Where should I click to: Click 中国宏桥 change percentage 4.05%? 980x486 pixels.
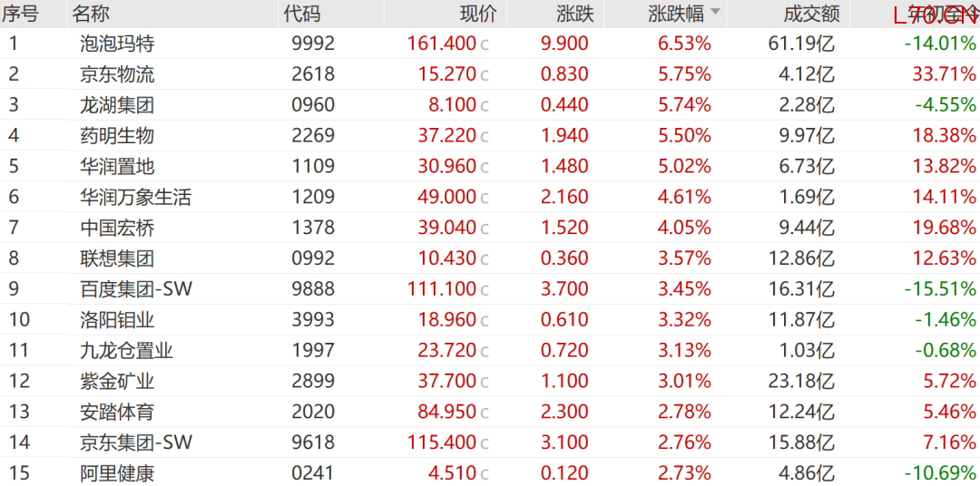point(685,228)
